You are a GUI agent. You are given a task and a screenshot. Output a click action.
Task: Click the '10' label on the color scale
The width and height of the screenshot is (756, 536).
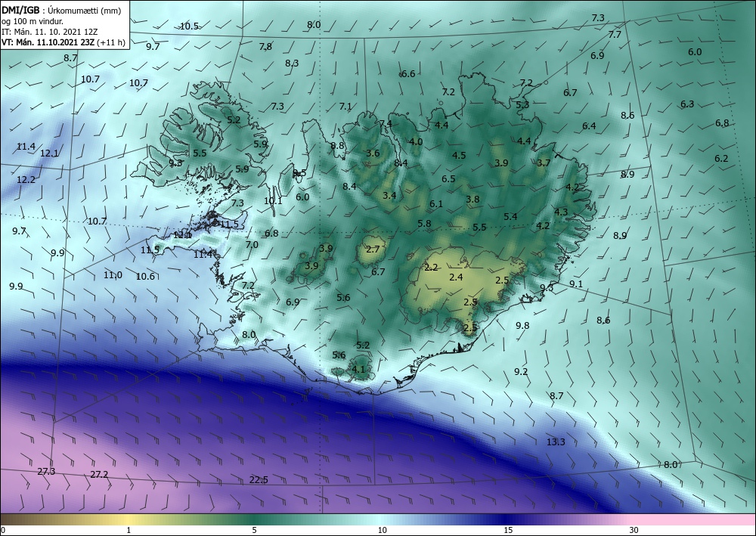(x=382, y=531)
